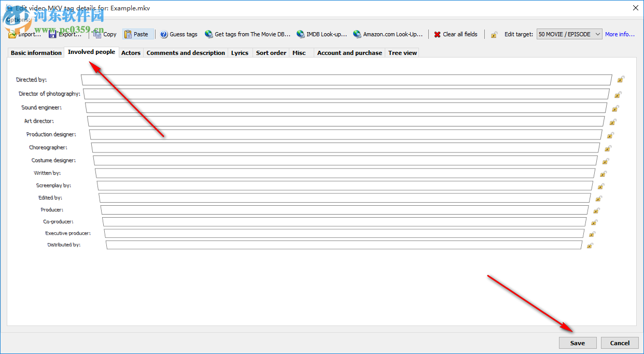This screenshot has height=354, width=644.
Task: Toggle lock icon for Co-producer
Action: tap(594, 222)
